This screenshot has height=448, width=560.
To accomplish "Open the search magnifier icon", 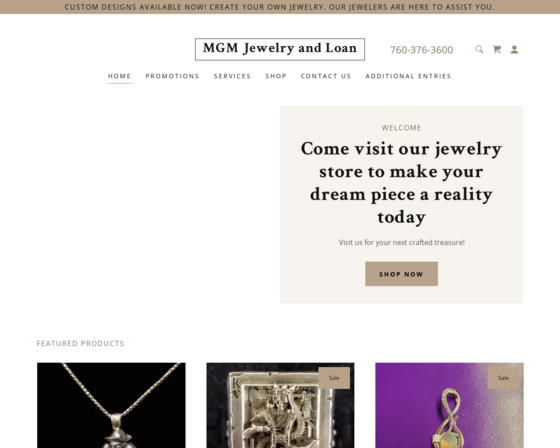I will click(x=479, y=49).
